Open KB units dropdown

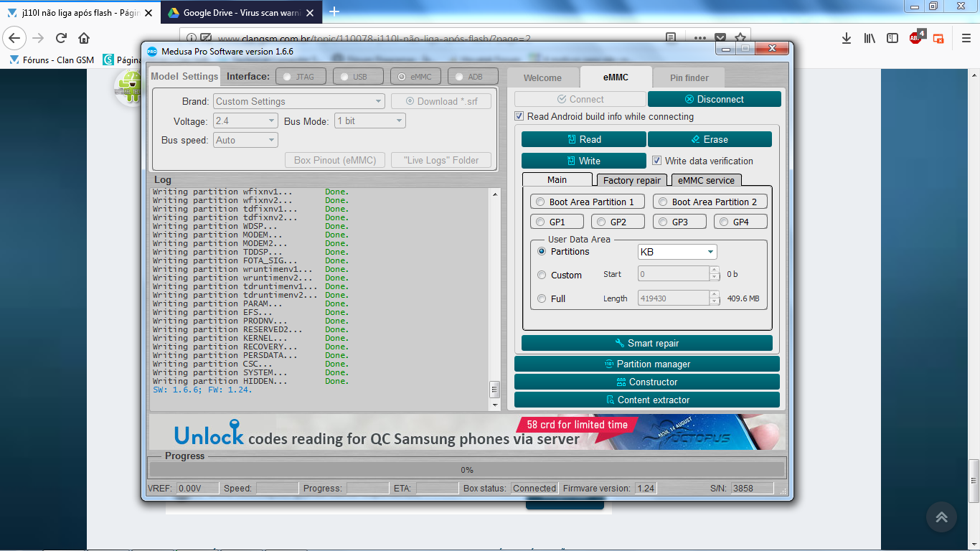click(x=677, y=252)
